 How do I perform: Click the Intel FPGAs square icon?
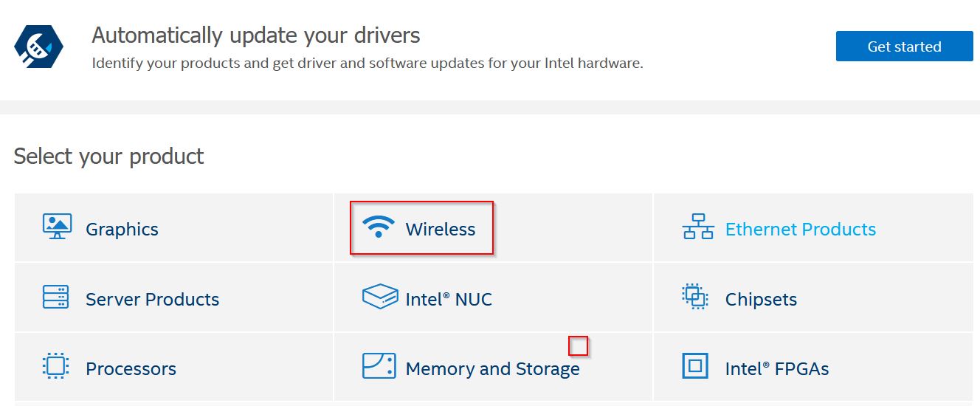pos(695,365)
